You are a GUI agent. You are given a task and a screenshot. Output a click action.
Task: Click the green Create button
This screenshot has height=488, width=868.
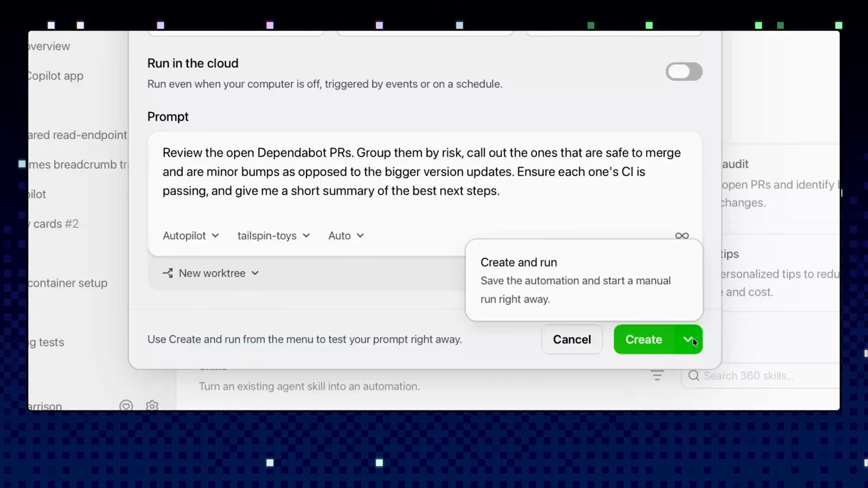[644, 339]
